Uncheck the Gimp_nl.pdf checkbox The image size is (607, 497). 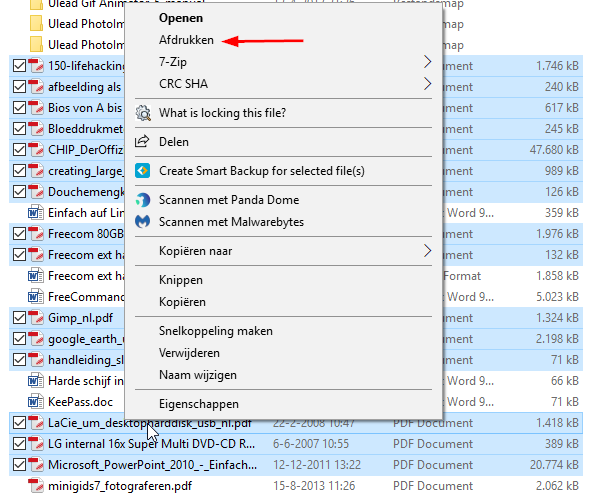pyautogui.click(x=19, y=318)
